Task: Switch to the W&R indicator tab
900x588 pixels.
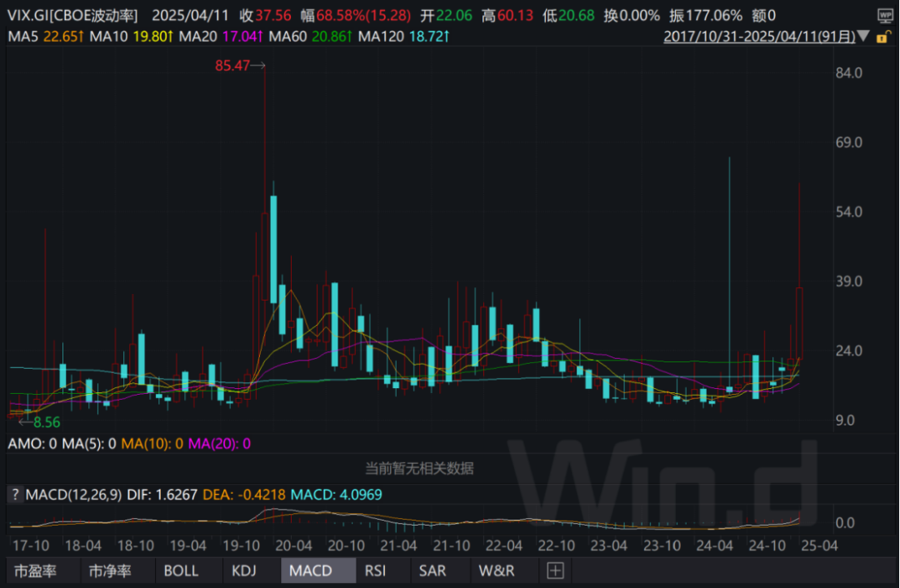Action: click(497, 571)
